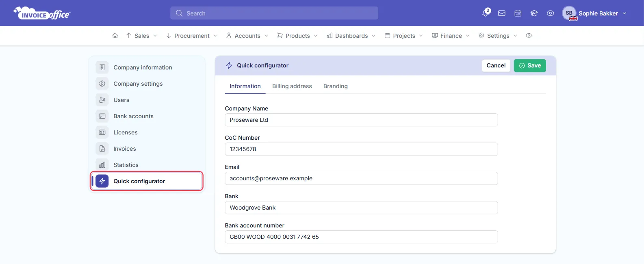644x264 pixels.
Task: Expand the Dashboards menu chevron
Action: [373, 36]
